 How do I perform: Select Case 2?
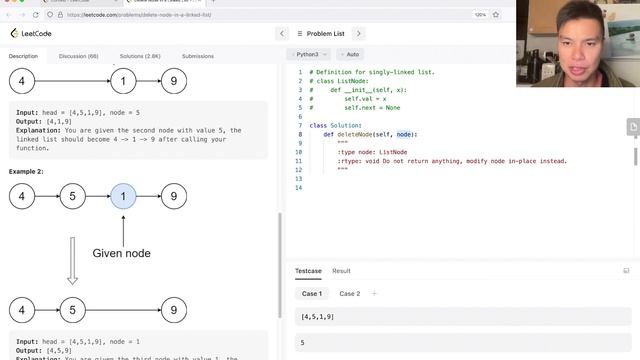[350, 293]
